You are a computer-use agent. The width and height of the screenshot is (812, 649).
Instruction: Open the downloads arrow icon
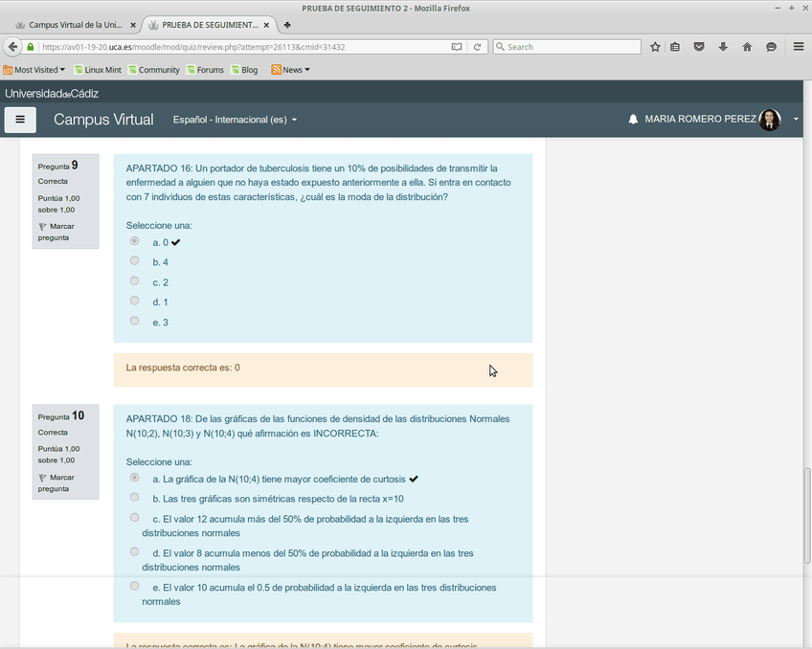[x=723, y=47]
